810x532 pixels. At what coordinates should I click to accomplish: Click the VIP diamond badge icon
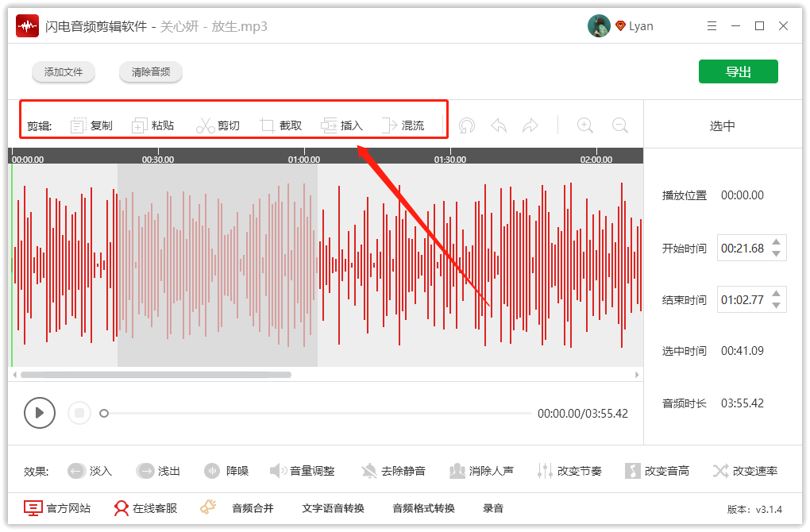point(620,26)
